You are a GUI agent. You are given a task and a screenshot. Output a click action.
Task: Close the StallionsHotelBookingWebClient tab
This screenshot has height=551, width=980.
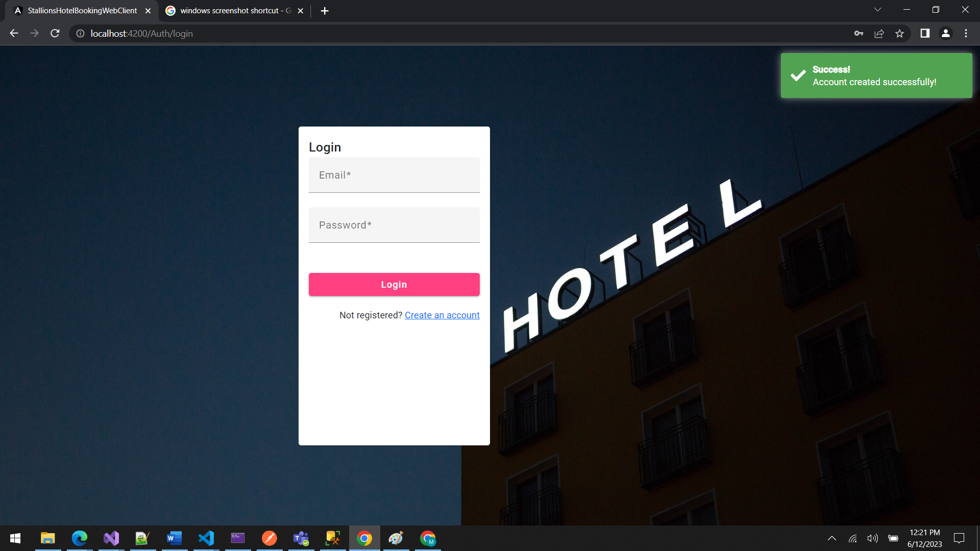(148, 11)
